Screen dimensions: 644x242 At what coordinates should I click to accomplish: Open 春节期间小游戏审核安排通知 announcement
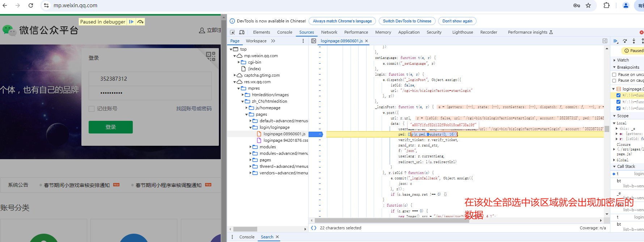click(77, 185)
